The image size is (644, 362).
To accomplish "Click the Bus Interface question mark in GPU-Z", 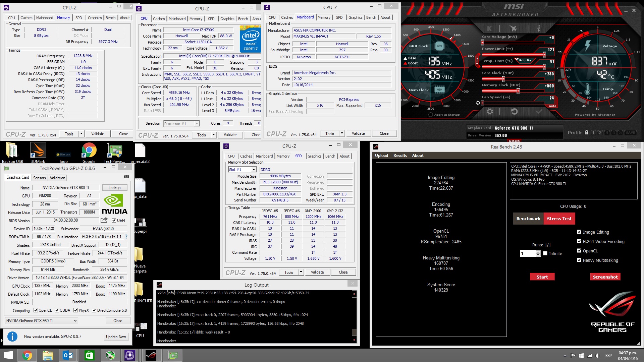I will click(x=126, y=237).
